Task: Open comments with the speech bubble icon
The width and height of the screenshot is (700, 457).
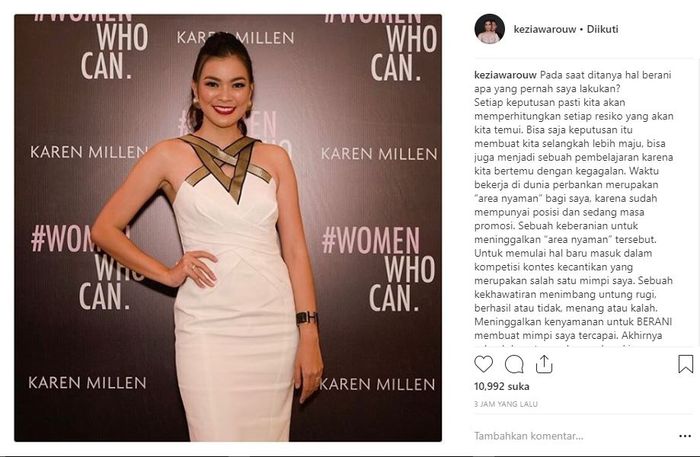Action: point(514,364)
